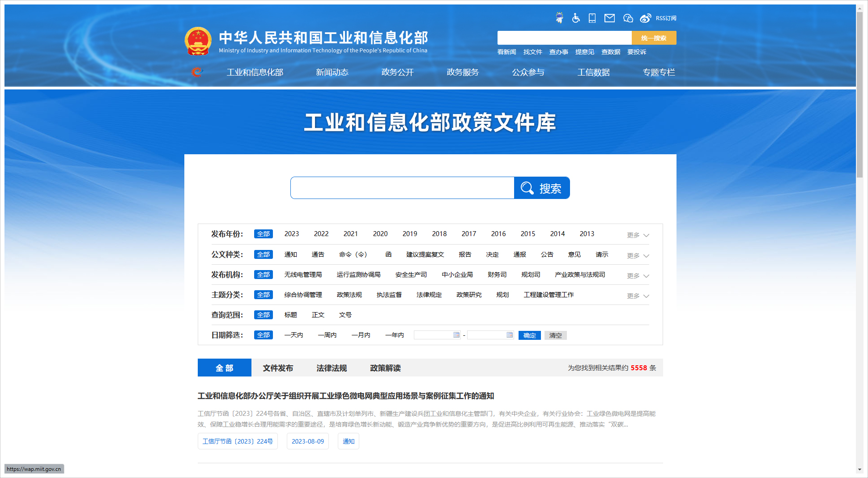
Task: Expand 更多 in the 公文种类 row
Action: (x=638, y=256)
